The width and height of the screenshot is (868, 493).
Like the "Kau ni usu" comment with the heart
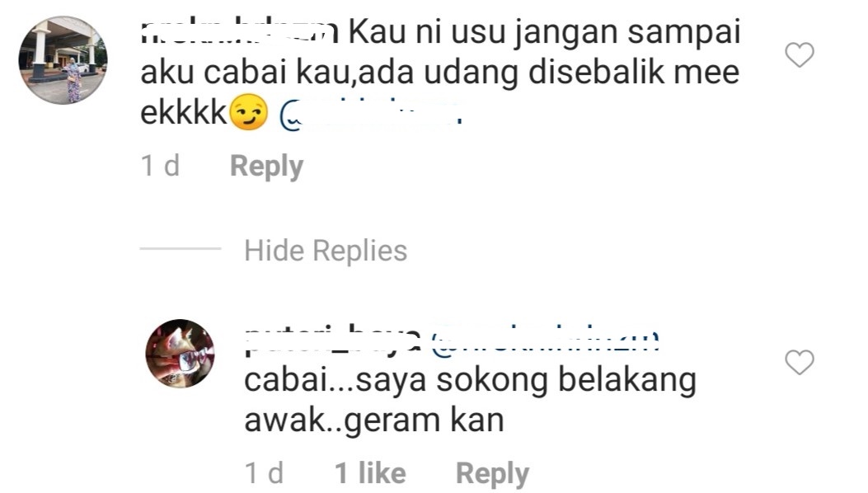[x=800, y=55]
